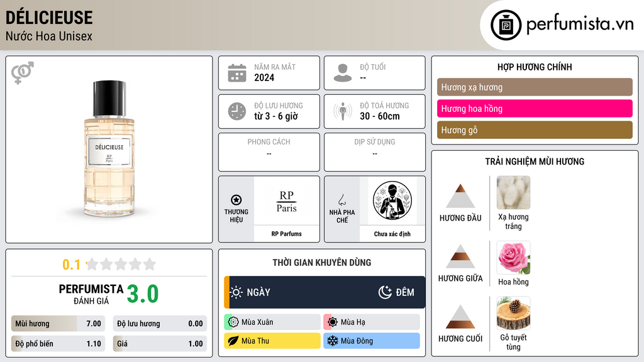
Task: Click the Phong cách info box
Action: tap(269, 152)
